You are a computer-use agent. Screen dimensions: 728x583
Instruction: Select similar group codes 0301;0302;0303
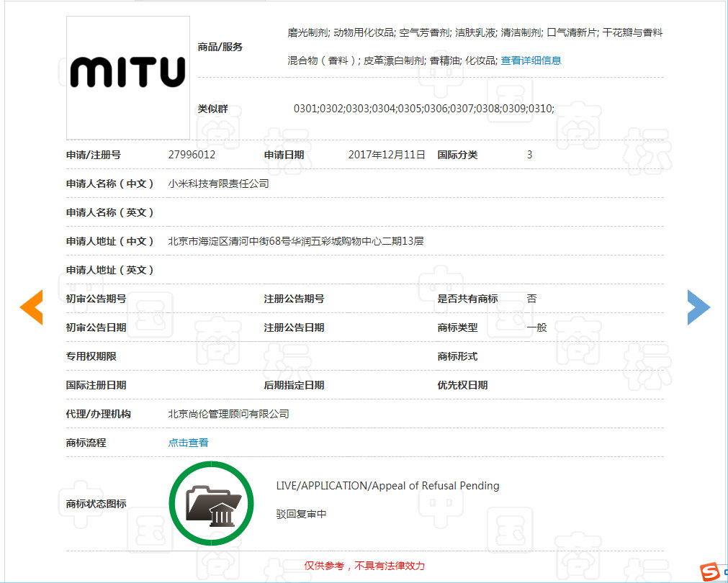(x=331, y=109)
